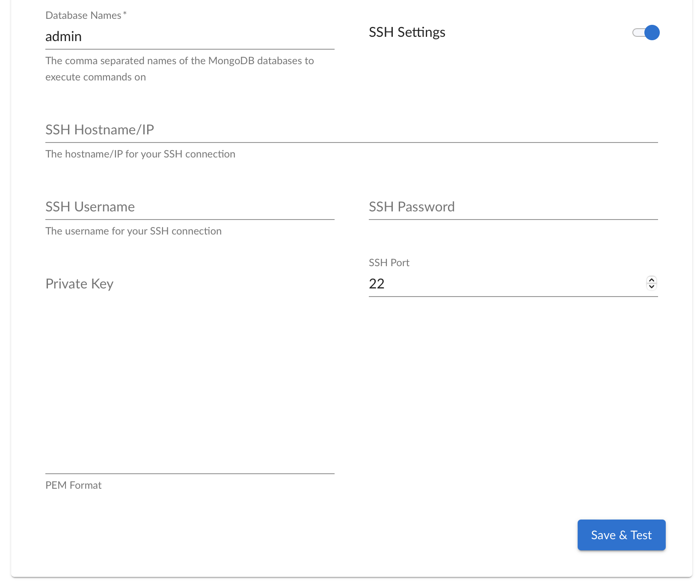The image size is (700, 588).
Task: Focus the Database Names field containing admin
Action: 189,37
